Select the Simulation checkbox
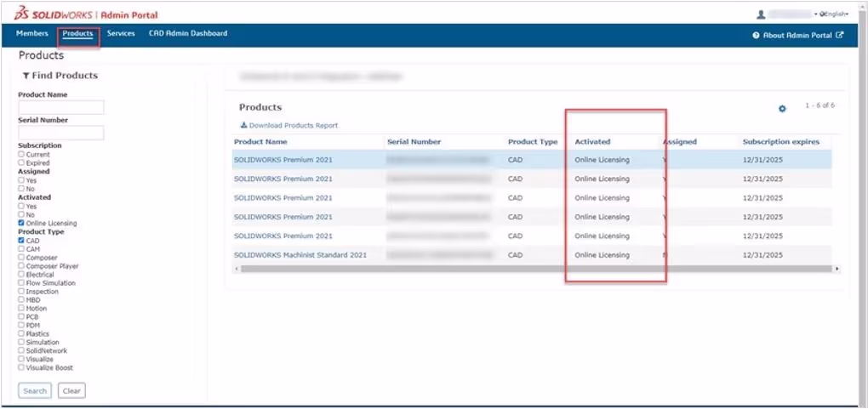Screen dimensions: 868x409 [x=21, y=342]
